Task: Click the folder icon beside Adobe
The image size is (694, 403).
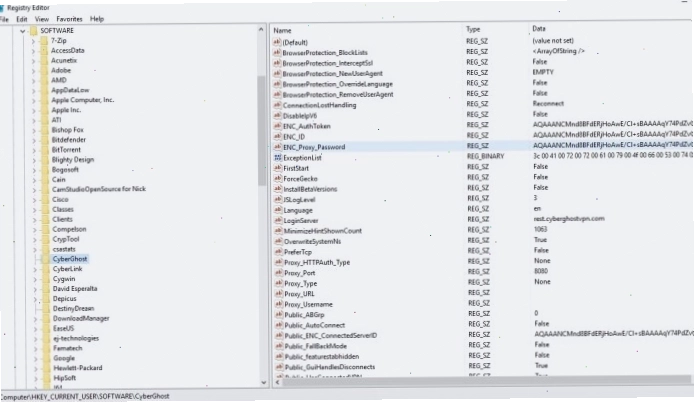Action: 45,70
